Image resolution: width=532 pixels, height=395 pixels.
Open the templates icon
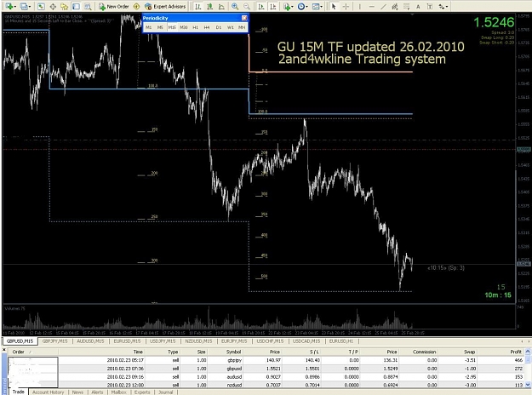tap(316, 7)
